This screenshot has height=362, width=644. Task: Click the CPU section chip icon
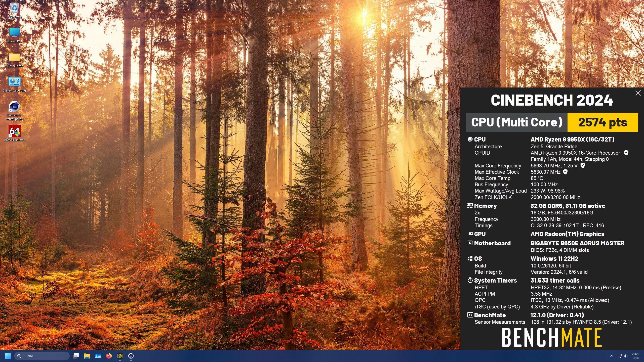click(470, 139)
